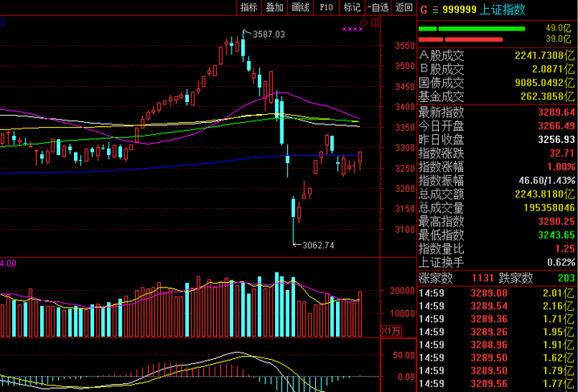Click the tick row with price 3289.26

coord(498,332)
